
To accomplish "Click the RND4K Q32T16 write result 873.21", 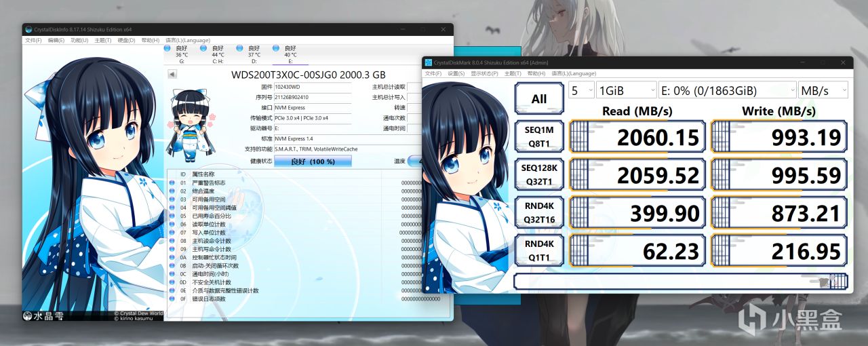I will click(x=779, y=214).
